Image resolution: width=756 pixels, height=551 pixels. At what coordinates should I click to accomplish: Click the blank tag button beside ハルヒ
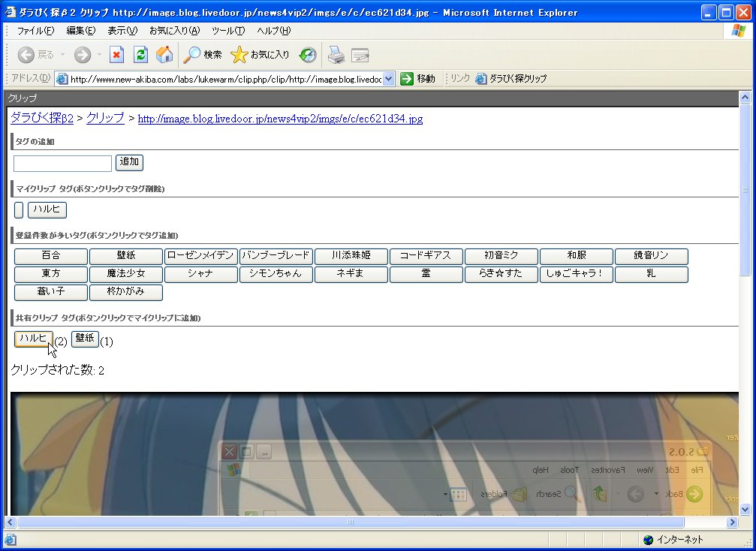(x=19, y=209)
